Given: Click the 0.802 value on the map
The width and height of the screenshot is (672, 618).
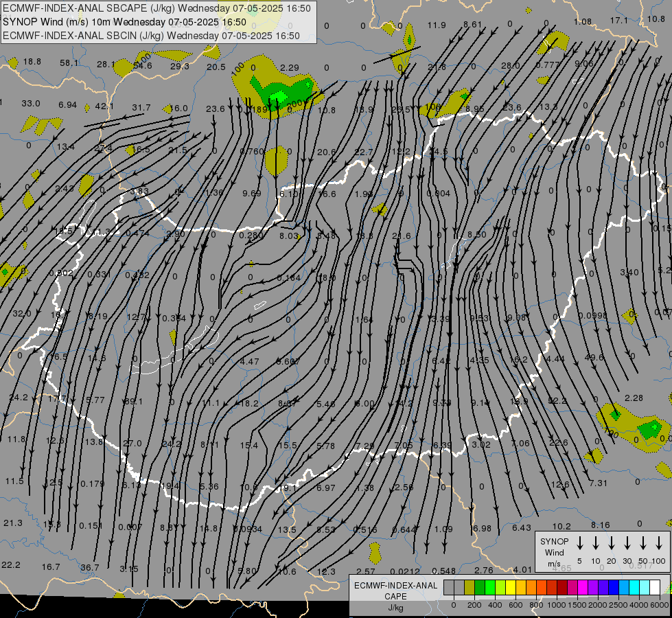Looking at the screenshot, I should 61,273.
